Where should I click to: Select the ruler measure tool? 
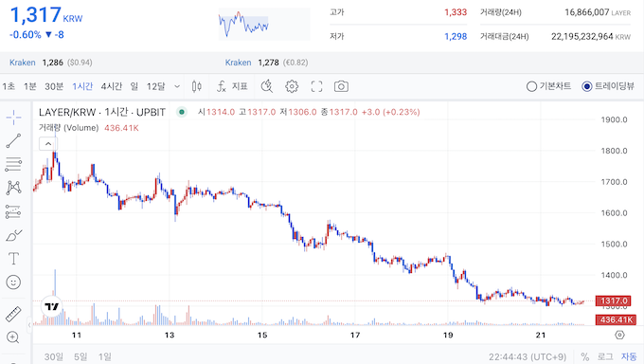point(13,314)
